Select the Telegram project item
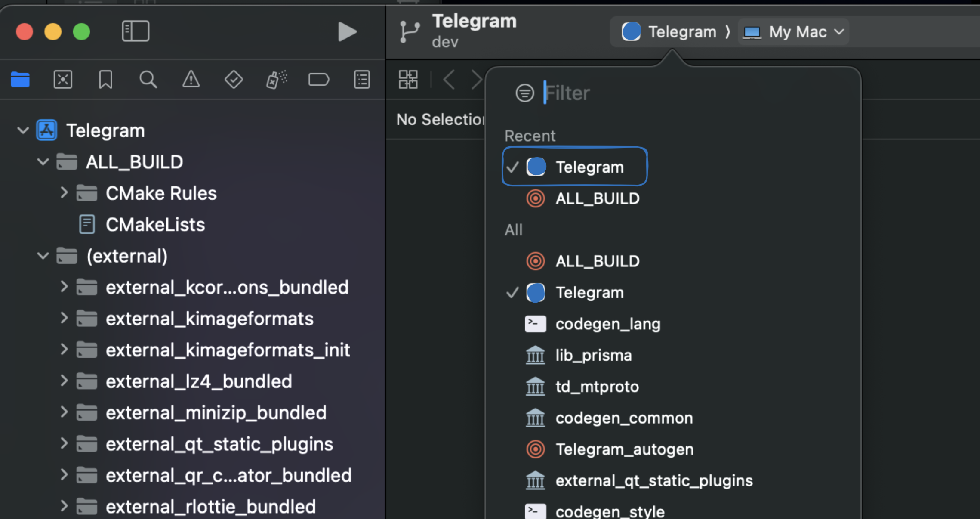The image size is (980, 520). [x=90, y=130]
